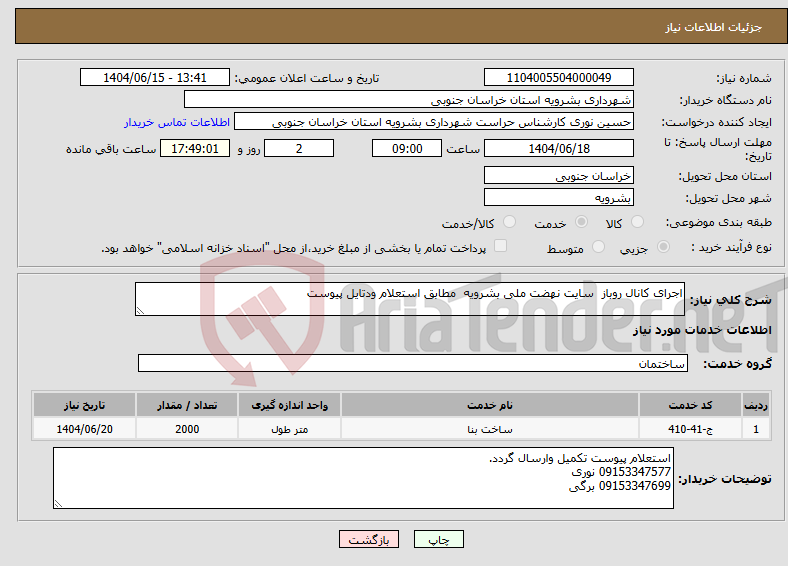Click phone number 09153347699 برگی
The width and height of the screenshot is (788, 566).
620,486
